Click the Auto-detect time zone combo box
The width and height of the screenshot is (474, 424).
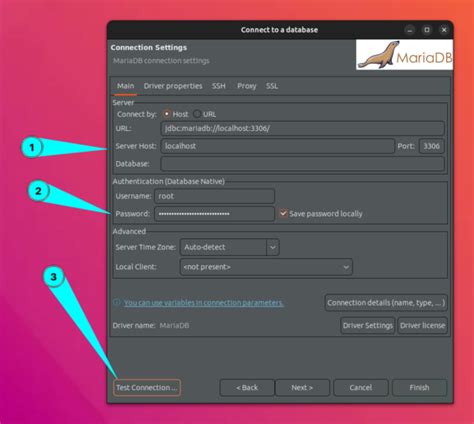pyautogui.click(x=223, y=247)
